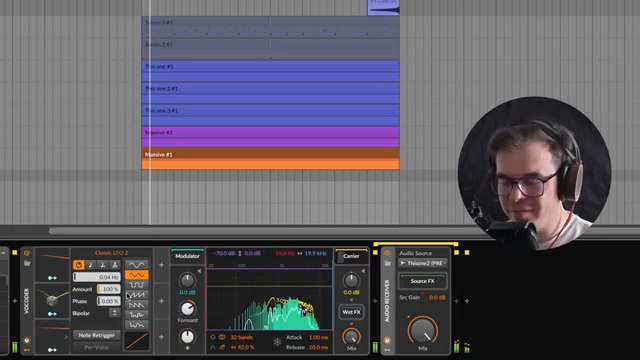The width and height of the screenshot is (640, 360).
Task: Set LFO rate to triplet note sync
Action: [x=115, y=265]
